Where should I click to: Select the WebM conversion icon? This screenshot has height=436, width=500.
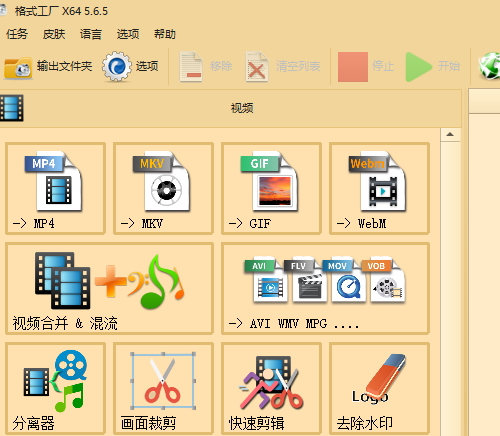click(377, 181)
